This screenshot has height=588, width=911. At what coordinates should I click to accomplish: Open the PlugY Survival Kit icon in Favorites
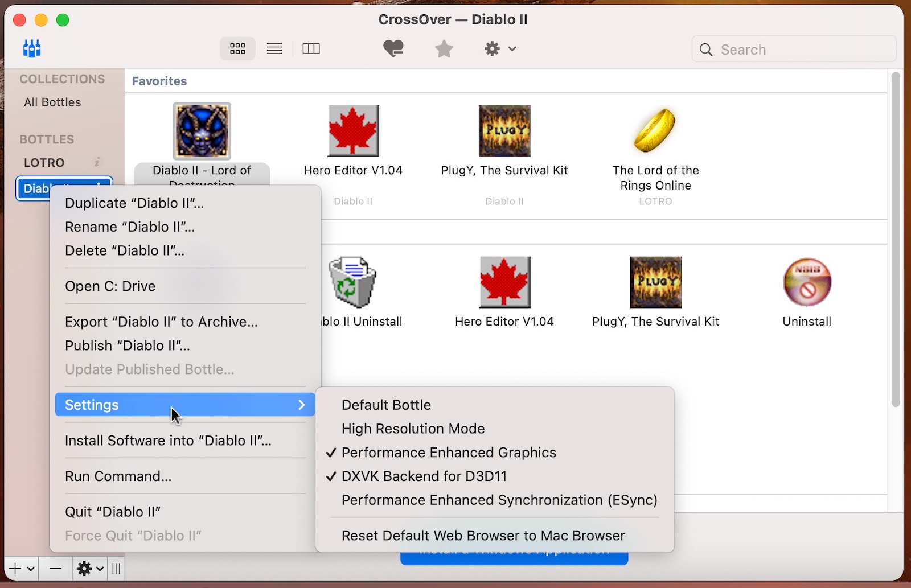(x=504, y=131)
